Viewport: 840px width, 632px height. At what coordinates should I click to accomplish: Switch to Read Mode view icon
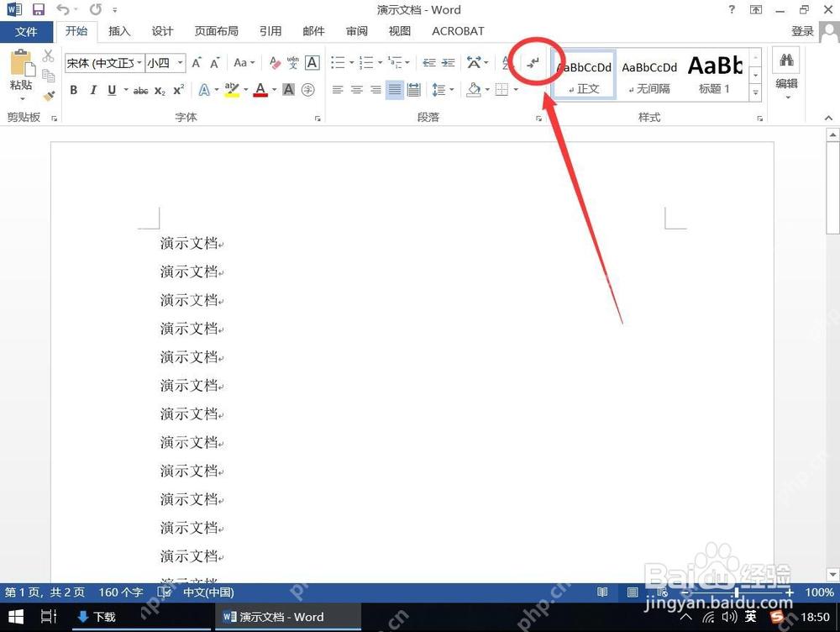click(x=602, y=592)
